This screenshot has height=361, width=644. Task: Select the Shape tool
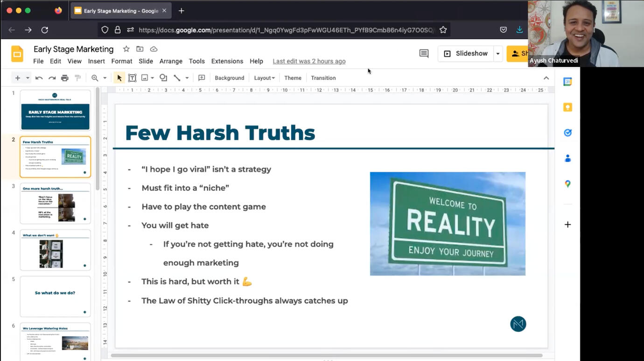coord(163,78)
